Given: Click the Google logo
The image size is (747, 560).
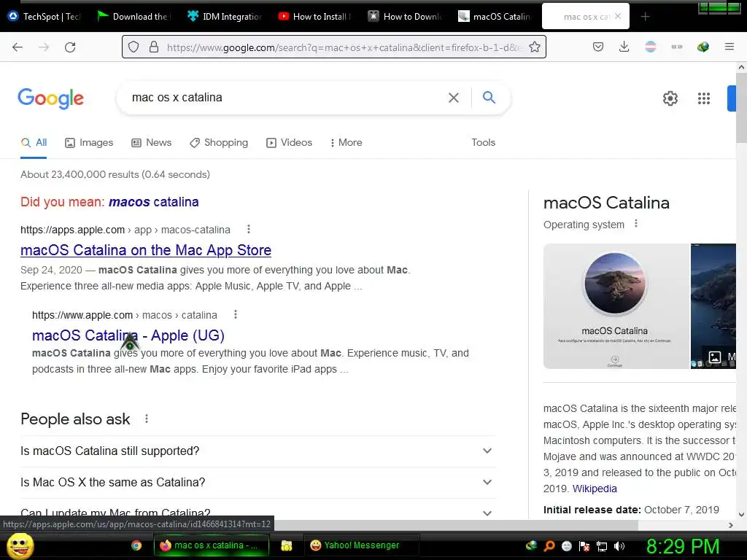Looking at the screenshot, I should point(50,98).
